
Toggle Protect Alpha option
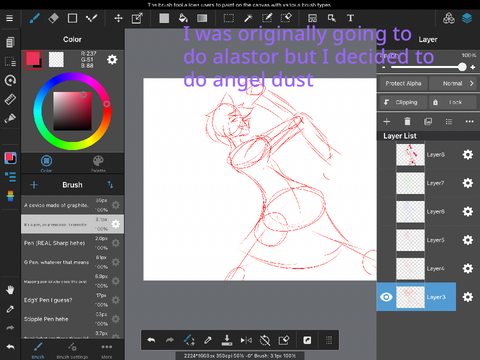pos(403,83)
